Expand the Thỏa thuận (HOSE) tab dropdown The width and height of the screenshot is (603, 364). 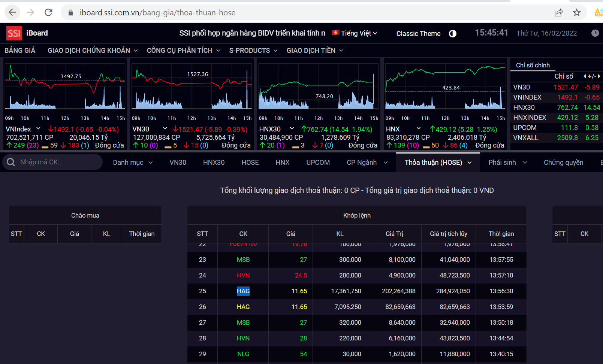[469, 163]
